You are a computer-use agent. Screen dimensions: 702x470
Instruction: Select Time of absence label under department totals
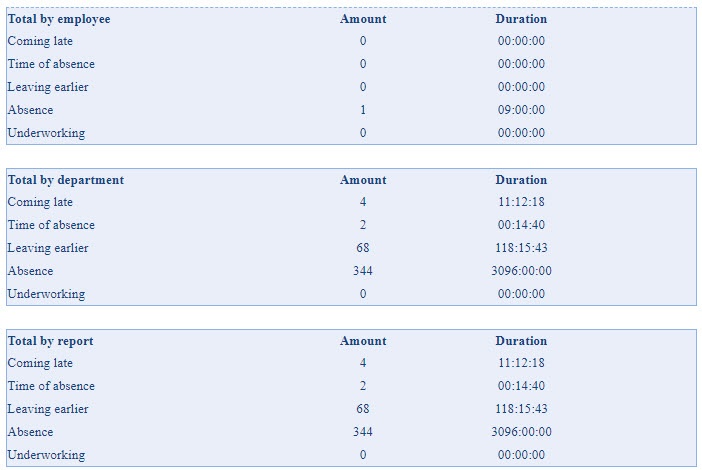[x=51, y=225]
